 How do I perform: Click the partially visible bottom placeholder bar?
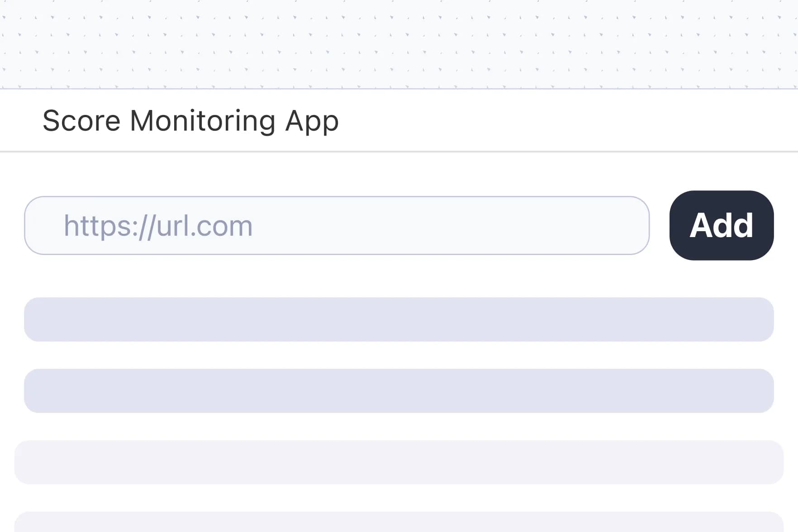[399, 522]
